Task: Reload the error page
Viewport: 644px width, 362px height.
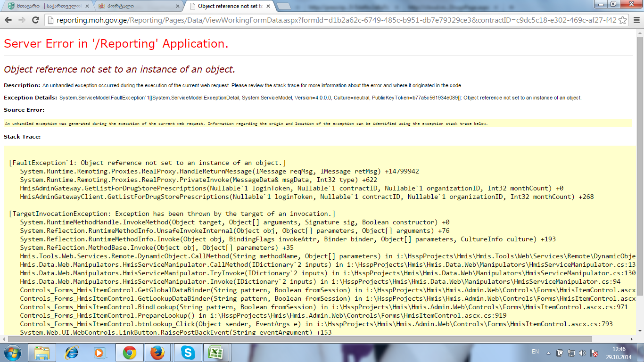Action: [35, 20]
